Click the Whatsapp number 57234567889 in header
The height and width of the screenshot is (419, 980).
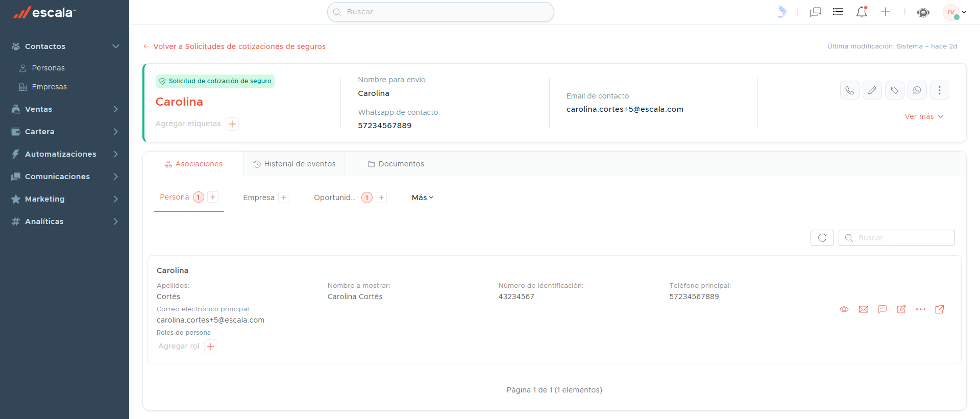point(385,126)
